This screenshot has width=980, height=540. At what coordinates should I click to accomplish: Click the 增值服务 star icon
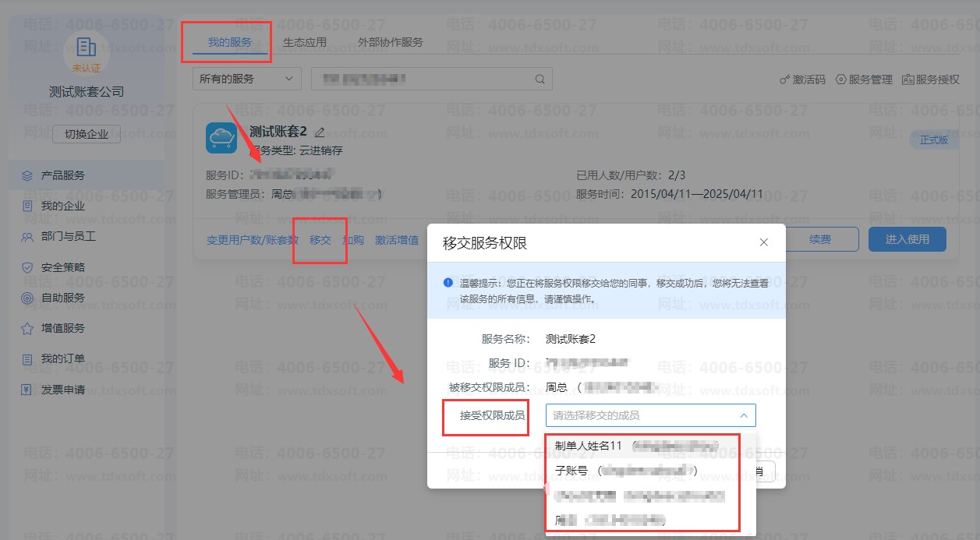(27, 329)
